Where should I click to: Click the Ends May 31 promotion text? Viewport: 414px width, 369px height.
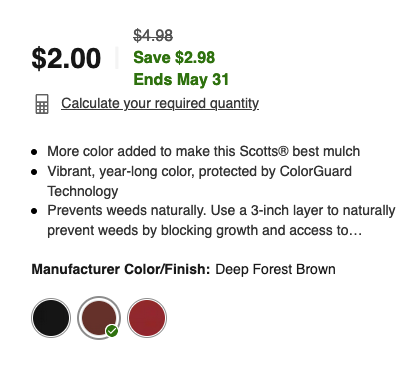point(181,80)
